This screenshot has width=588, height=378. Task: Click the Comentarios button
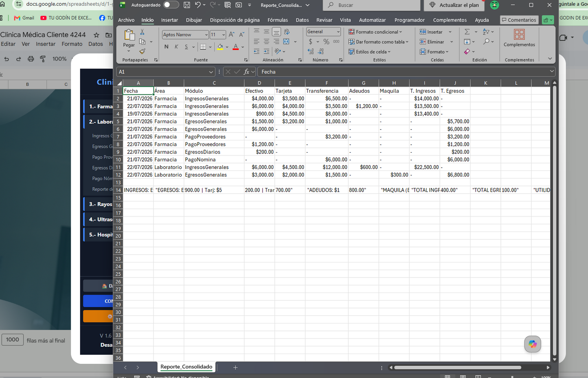pyautogui.click(x=519, y=20)
